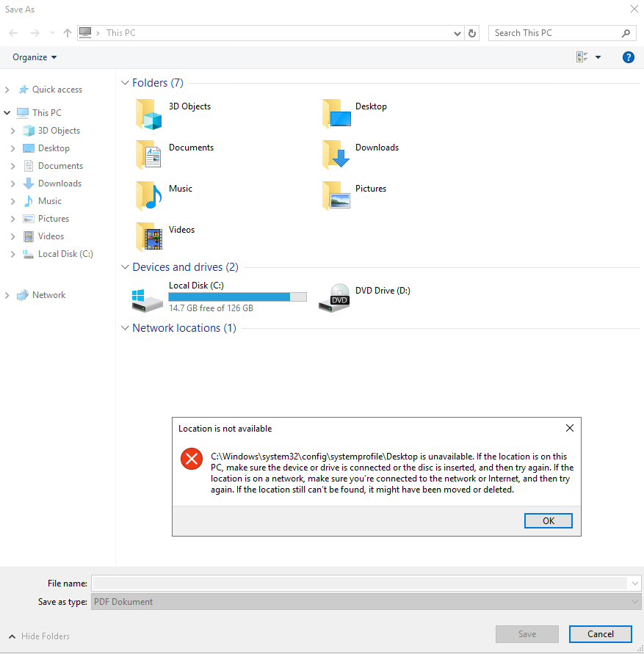Open the Videos folder icon
The height and width of the screenshot is (654, 644).
(x=149, y=236)
